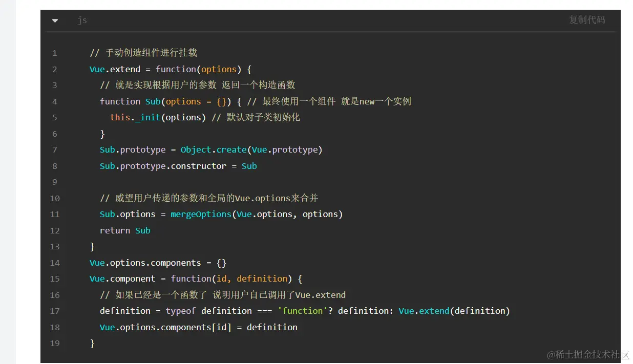This screenshot has height=364, width=633.
Task: Click the comment 就是实现根据用户的参数 返回一个构造函数
Action: [x=198, y=85]
